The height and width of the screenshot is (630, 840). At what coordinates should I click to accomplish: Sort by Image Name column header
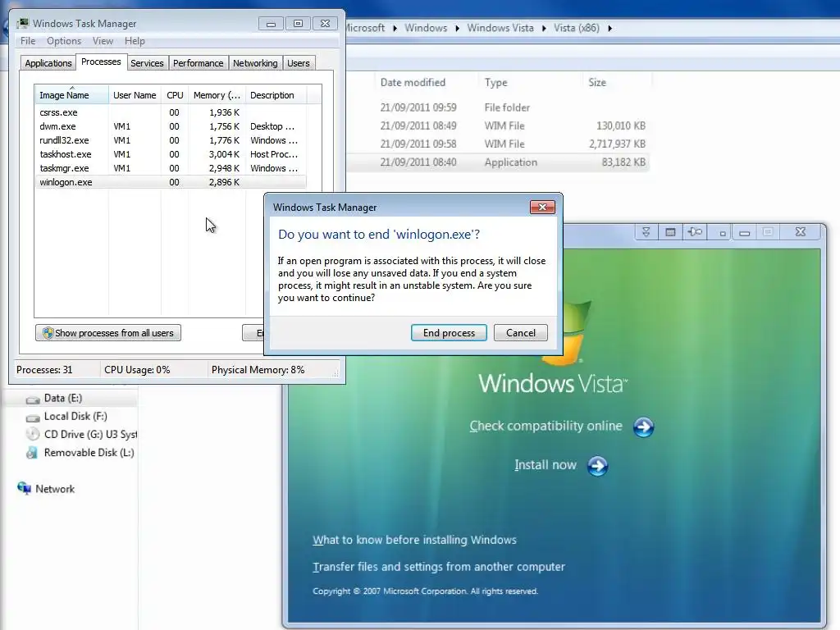[72, 95]
